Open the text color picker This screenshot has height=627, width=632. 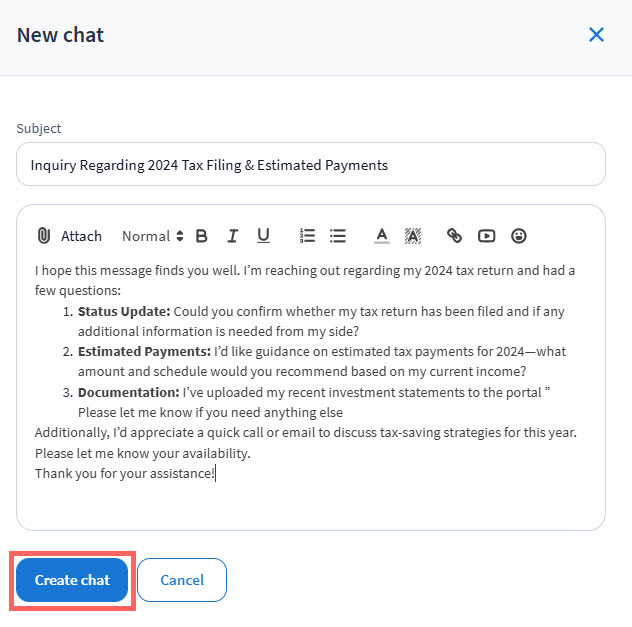point(381,236)
